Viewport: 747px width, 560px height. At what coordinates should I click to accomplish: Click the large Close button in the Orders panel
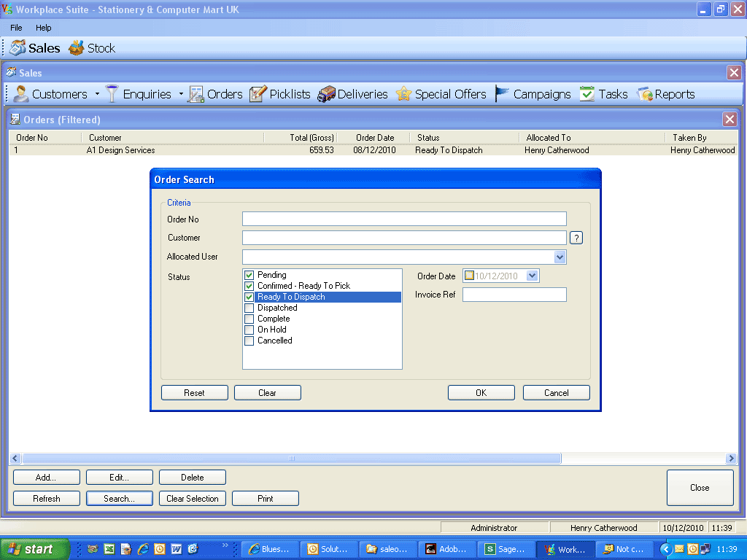coord(700,488)
